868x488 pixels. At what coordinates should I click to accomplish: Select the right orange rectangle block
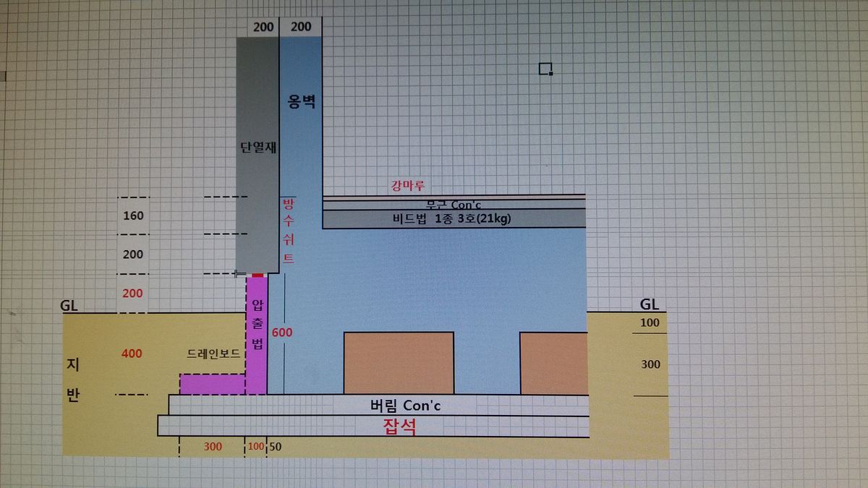click(553, 363)
